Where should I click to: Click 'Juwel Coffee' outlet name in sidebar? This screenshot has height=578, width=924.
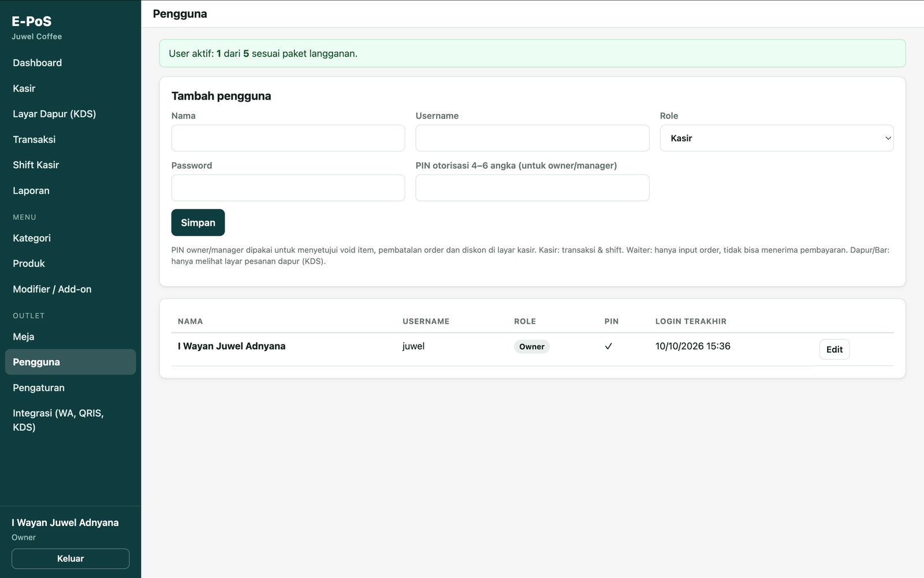coord(37,36)
